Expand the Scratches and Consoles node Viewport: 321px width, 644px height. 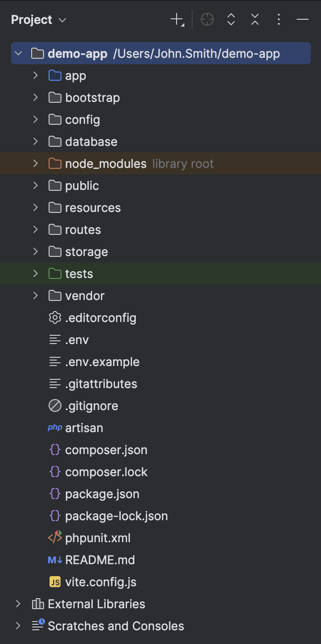[x=18, y=626]
